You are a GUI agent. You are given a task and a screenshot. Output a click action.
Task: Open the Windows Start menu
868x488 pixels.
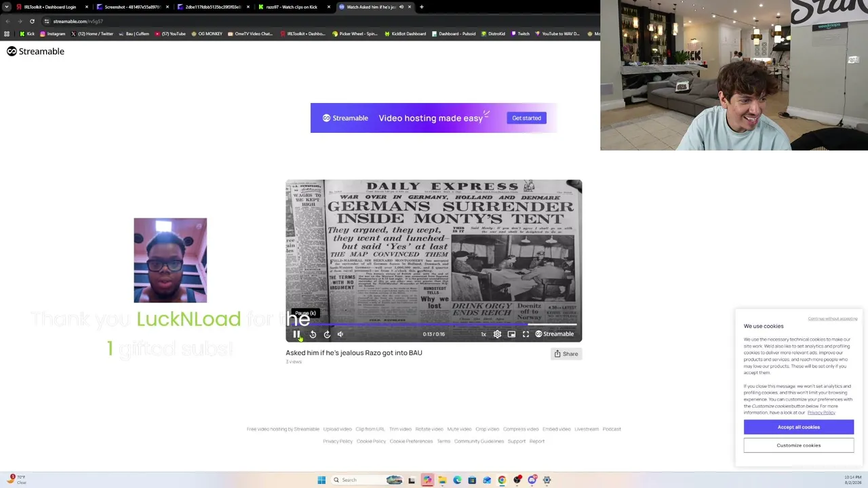321,480
